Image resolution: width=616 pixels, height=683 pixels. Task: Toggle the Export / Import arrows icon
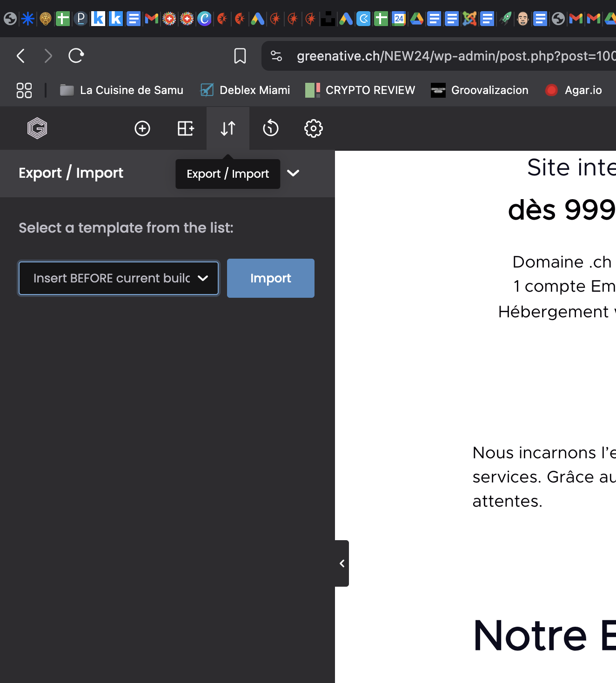click(228, 128)
